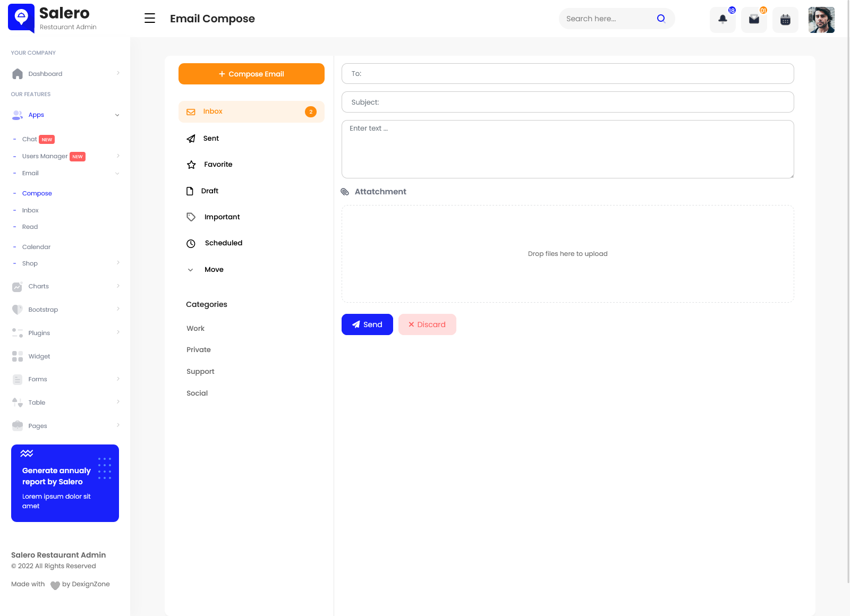This screenshot has width=850, height=616.
Task: Expand the Move folder chevron
Action: (x=190, y=270)
